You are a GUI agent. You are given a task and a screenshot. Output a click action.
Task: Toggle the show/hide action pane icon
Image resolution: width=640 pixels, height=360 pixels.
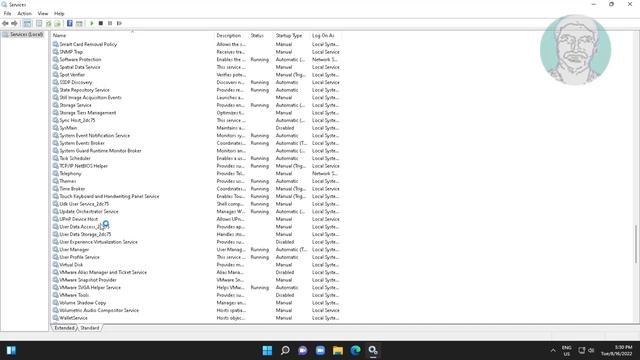click(x=79, y=24)
